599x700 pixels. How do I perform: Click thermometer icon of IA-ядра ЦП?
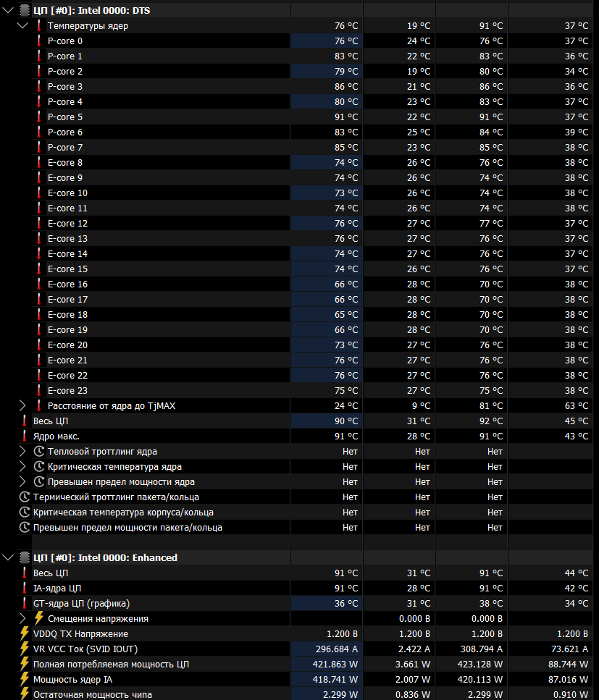pos(25,588)
